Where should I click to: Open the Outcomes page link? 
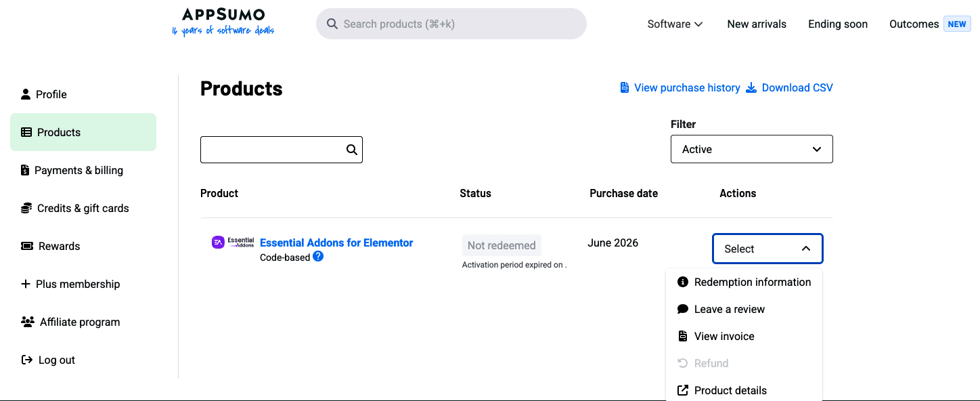(x=914, y=24)
